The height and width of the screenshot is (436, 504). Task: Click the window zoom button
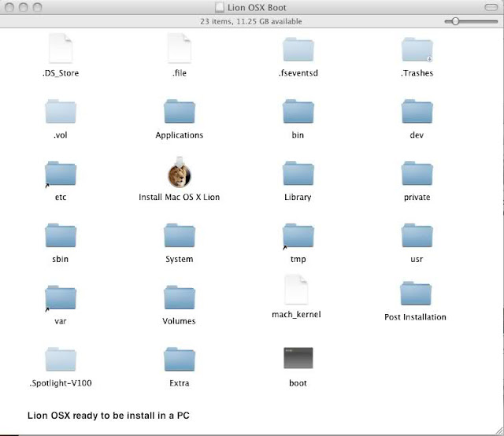[37, 7]
